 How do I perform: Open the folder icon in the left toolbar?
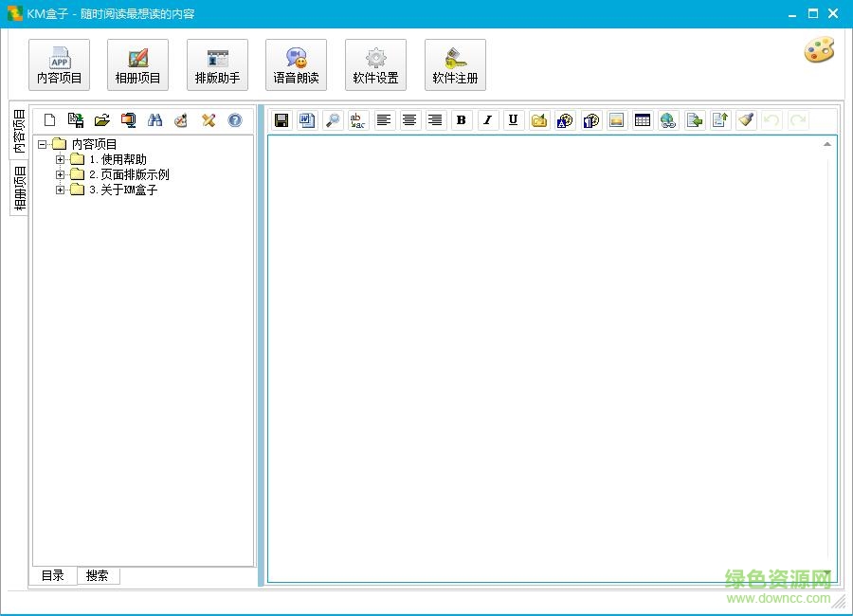point(101,120)
